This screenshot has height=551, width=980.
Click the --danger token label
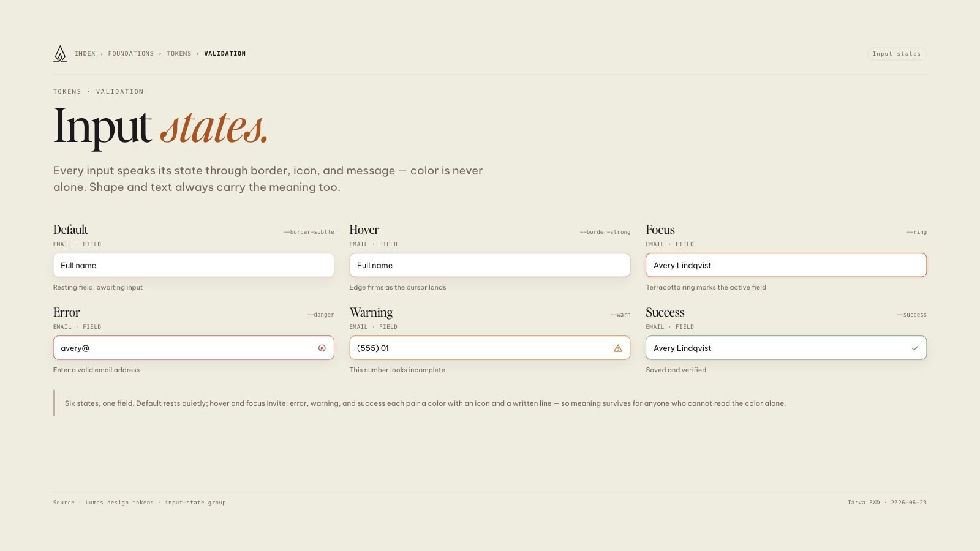coord(320,315)
